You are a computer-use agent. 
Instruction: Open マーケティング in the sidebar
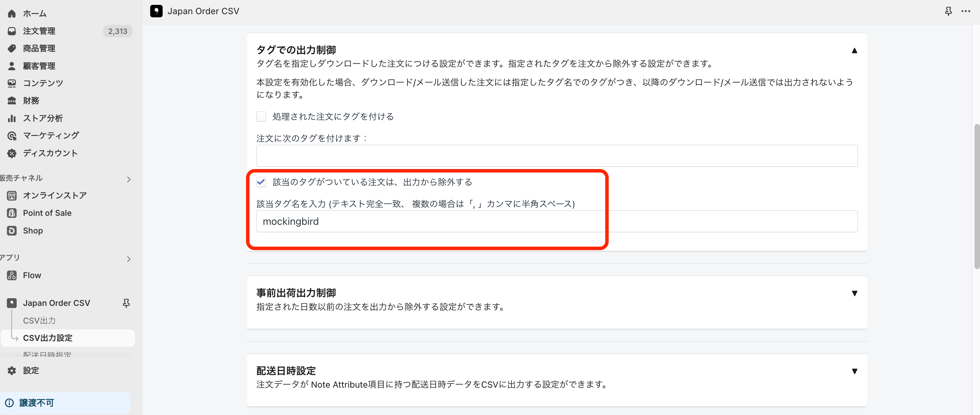51,135
